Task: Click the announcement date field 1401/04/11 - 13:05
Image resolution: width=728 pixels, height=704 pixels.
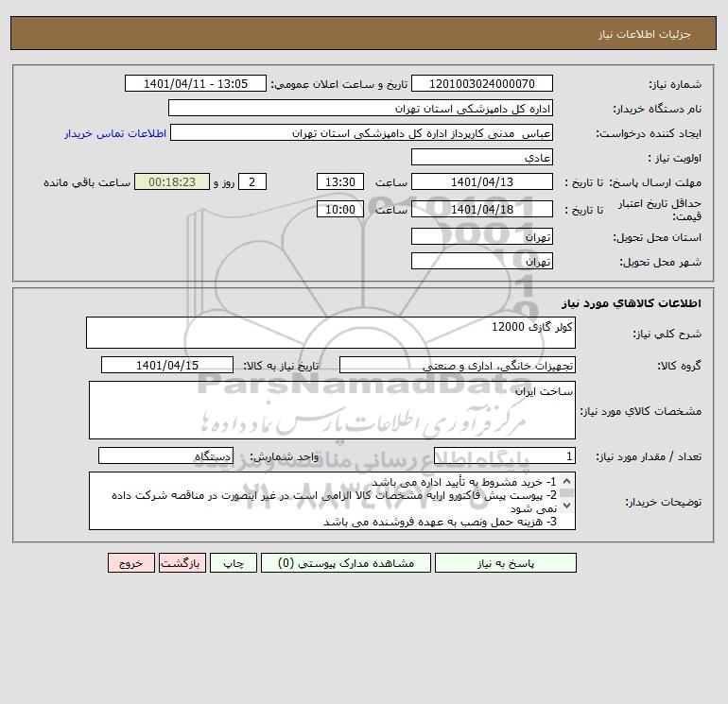Action: point(196,83)
